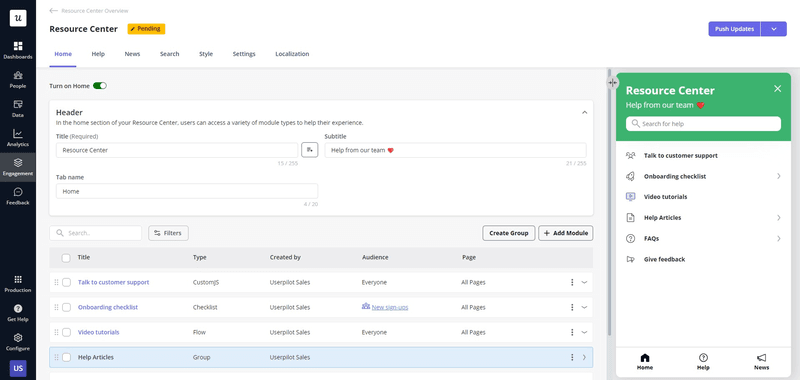
Task: Click into the Title input field
Action: (177, 150)
